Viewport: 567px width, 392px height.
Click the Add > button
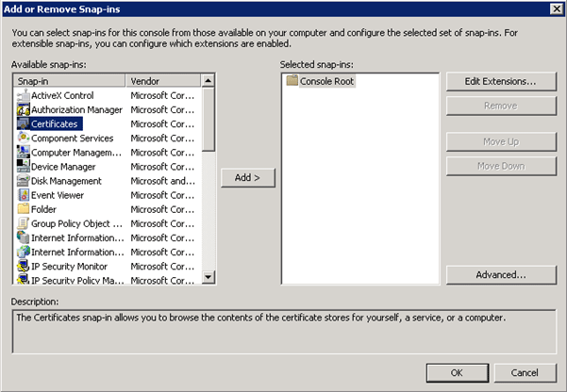(248, 178)
